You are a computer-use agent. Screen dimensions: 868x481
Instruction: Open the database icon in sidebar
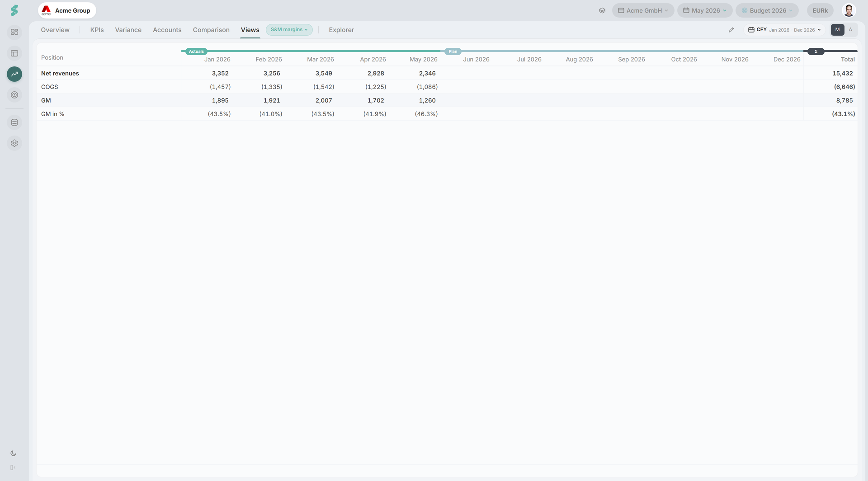point(14,122)
